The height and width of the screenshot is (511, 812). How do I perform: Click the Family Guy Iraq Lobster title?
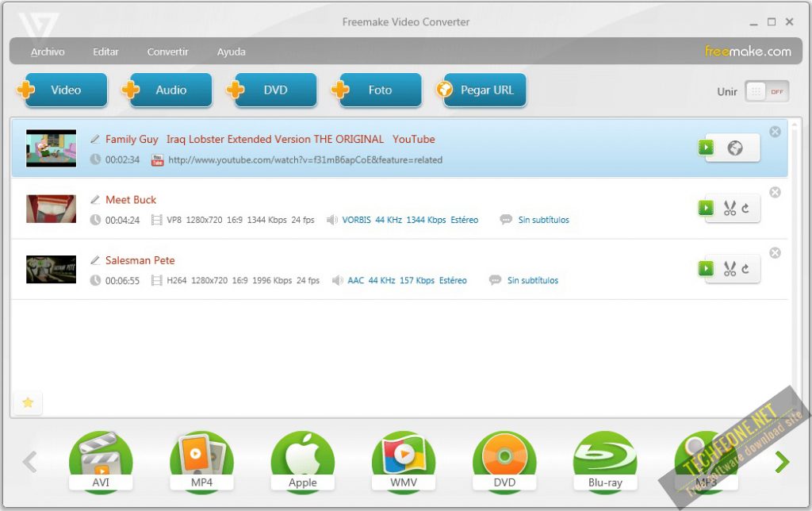click(x=270, y=139)
